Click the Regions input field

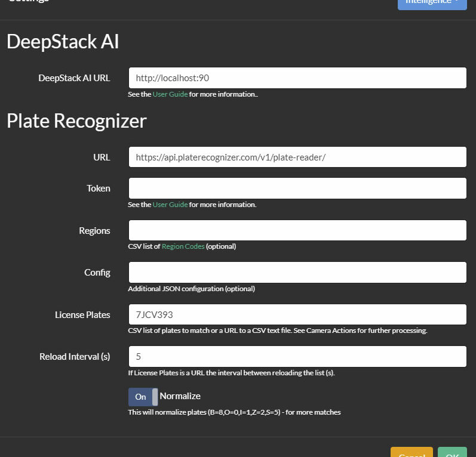[297, 230]
